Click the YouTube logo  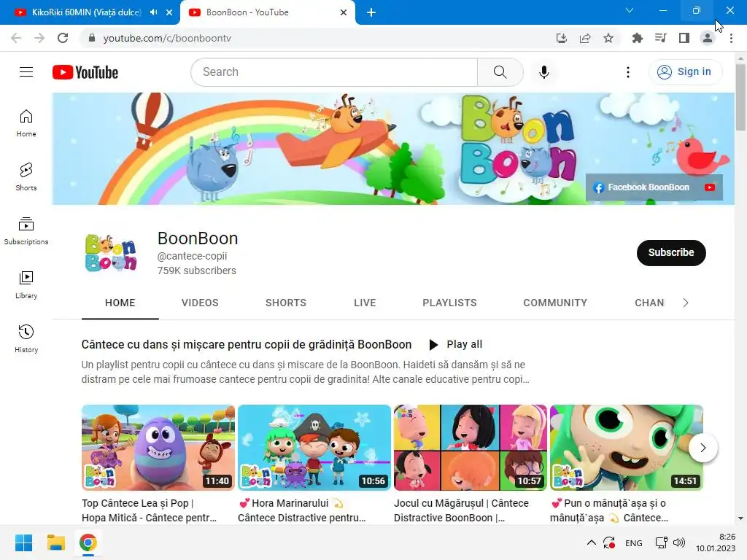[85, 72]
